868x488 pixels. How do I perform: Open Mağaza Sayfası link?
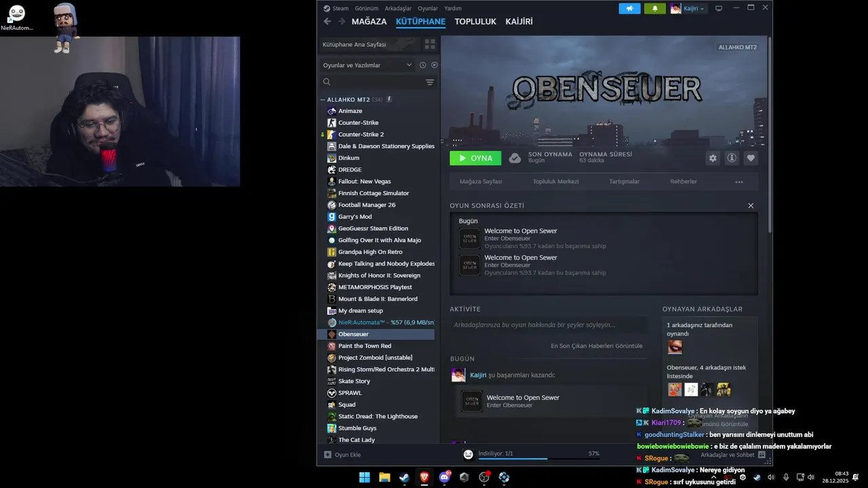tap(481, 182)
